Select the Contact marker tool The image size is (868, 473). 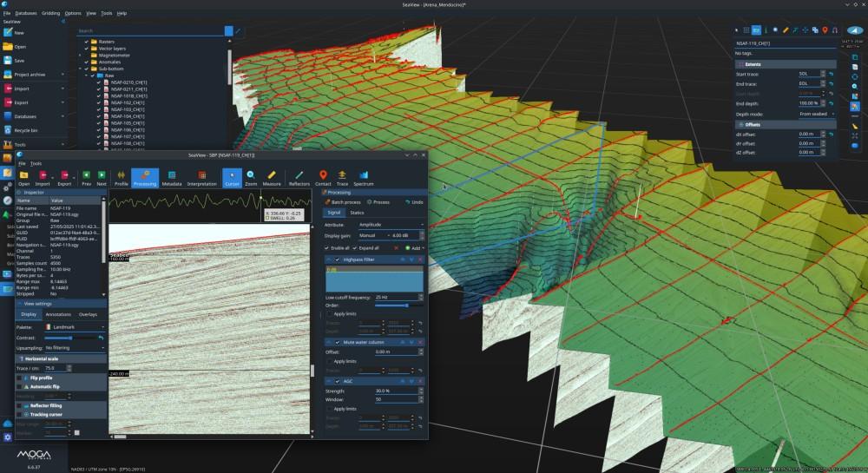(x=323, y=178)
